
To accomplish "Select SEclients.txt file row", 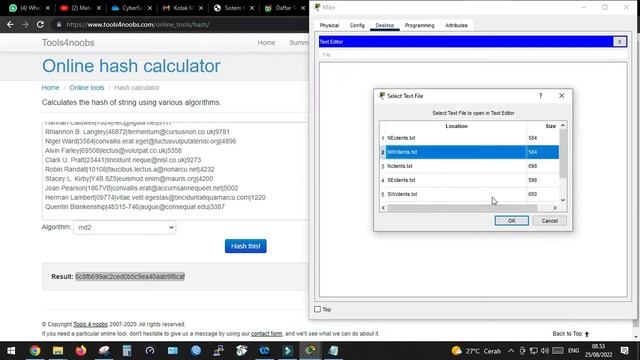I will 469,180.
